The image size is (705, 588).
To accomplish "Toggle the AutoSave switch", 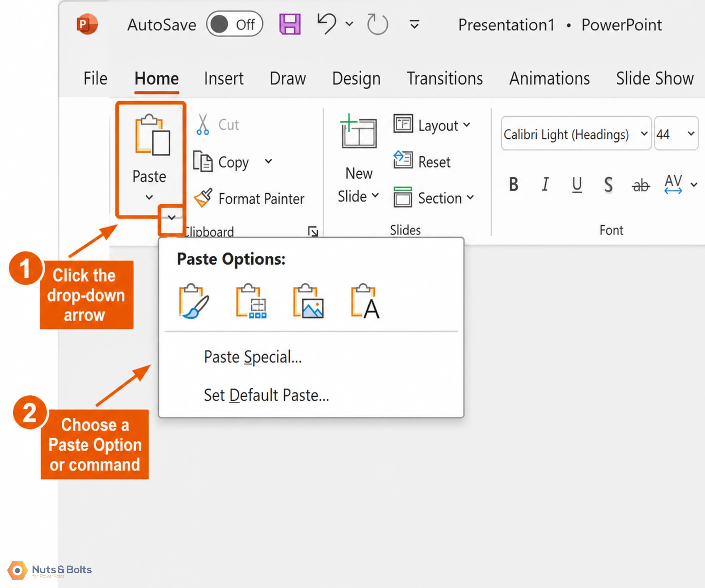I will pyautogui.click(x=234, y=24).
